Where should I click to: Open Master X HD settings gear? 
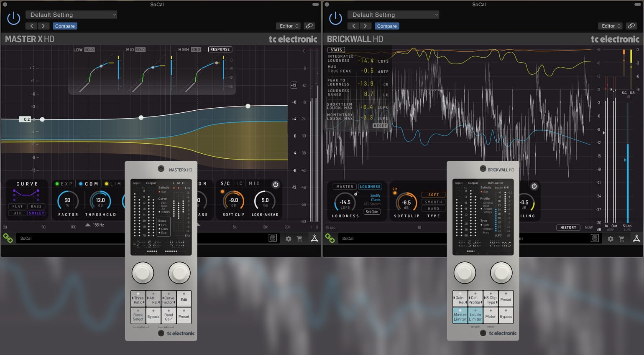pyautogui.click(x=289, y=238)
